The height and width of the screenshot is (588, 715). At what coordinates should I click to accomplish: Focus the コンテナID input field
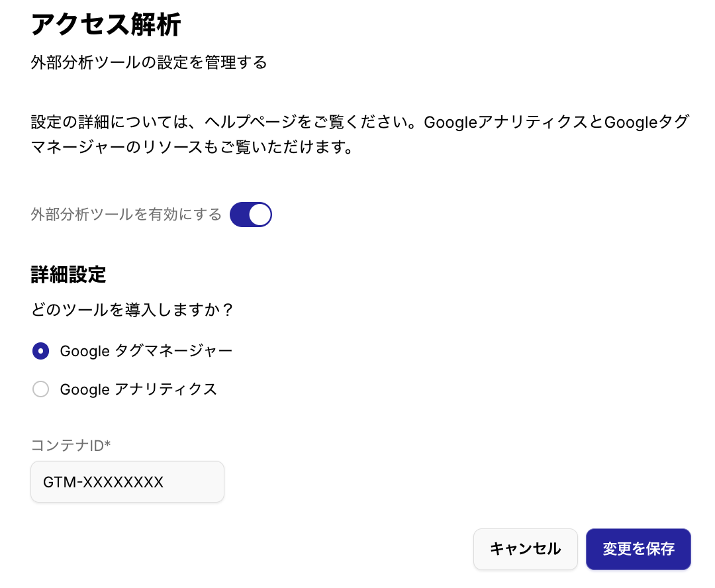[x=127, y=482]
